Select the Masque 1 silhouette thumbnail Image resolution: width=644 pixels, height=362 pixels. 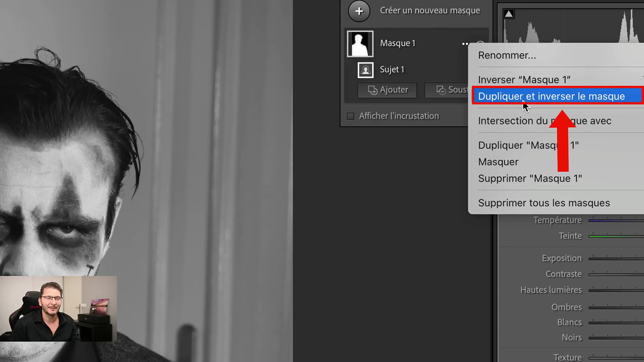[x=360, y=44]
